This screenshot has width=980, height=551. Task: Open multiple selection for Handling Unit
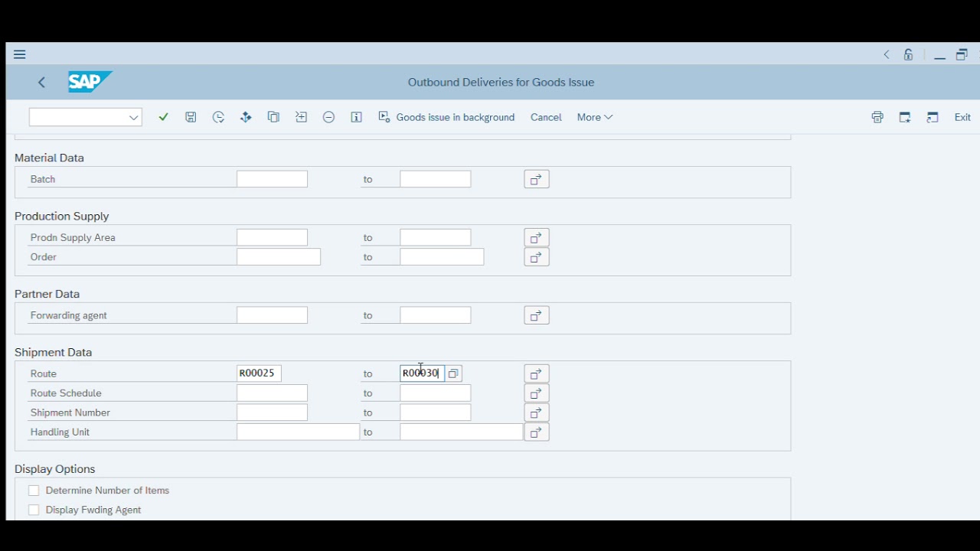tap(537, 432)
